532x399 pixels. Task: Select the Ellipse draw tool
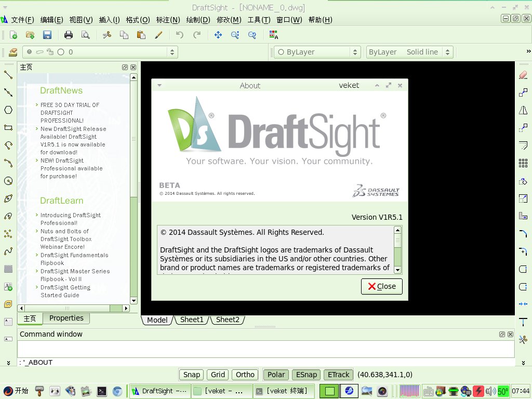point(8,198)
